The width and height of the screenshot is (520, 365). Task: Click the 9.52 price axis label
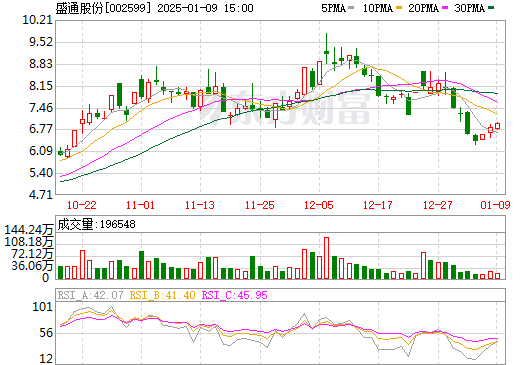[x=41, y=42]
